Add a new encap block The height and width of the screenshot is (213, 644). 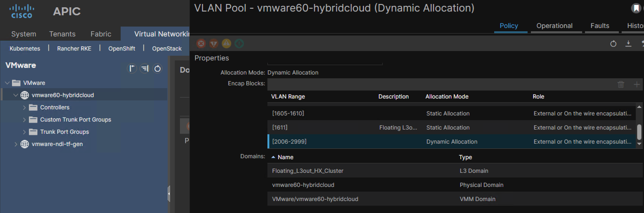637,84
